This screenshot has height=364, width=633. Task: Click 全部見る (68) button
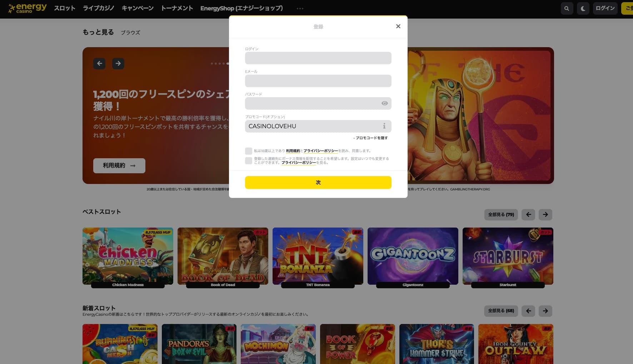[x=501, y=311]
